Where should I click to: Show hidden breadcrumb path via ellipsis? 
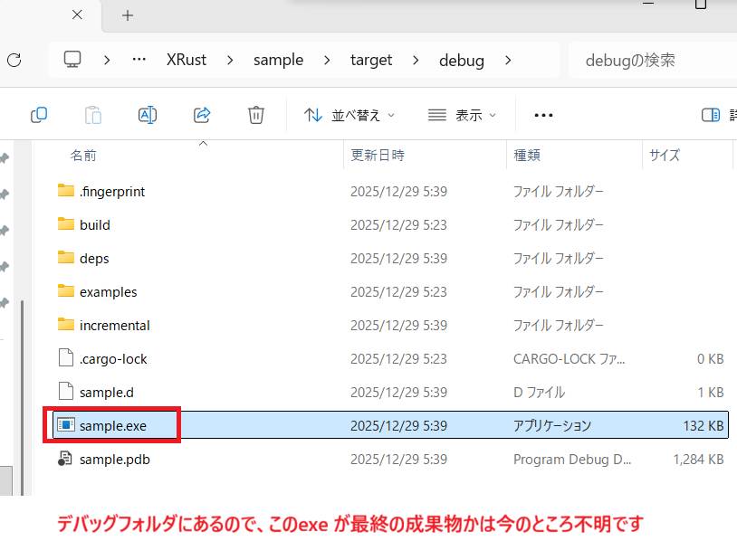[x=139, y=61]
